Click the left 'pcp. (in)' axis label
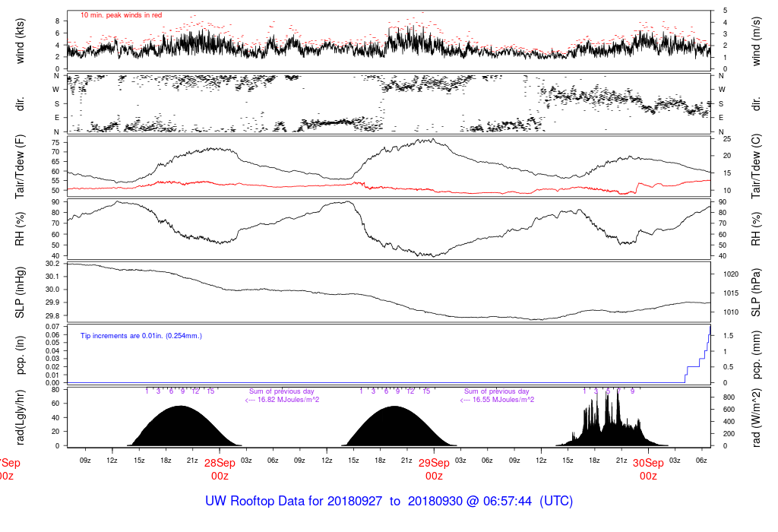 pyautogui.click(x=20, y=355)
